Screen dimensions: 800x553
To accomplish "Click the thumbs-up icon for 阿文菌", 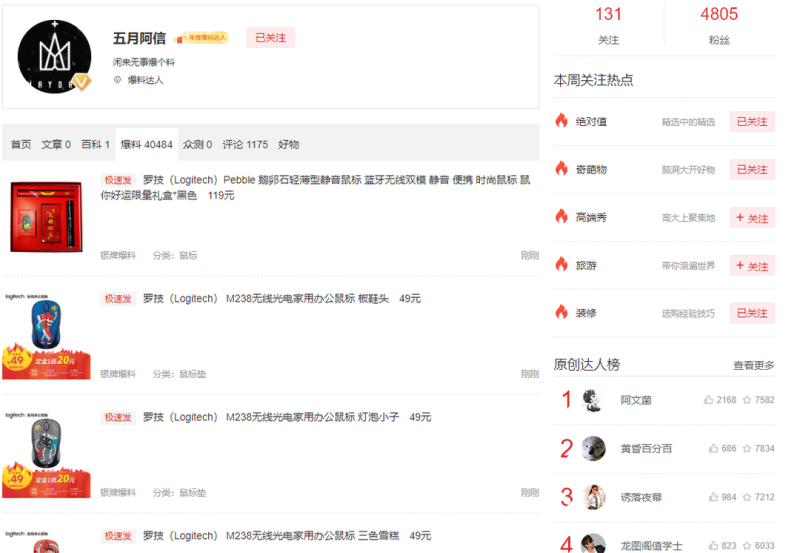I will point(708,400).
